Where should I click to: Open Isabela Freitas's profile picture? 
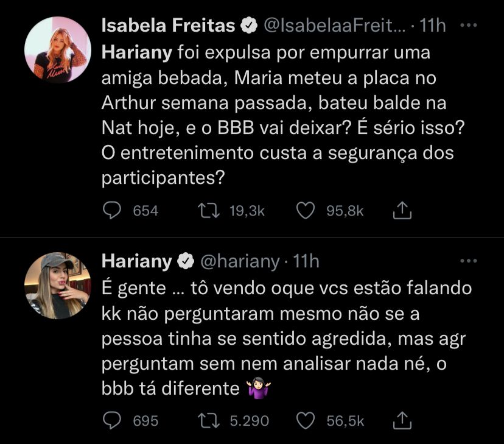pyautogui.click(x=58, y=50)
